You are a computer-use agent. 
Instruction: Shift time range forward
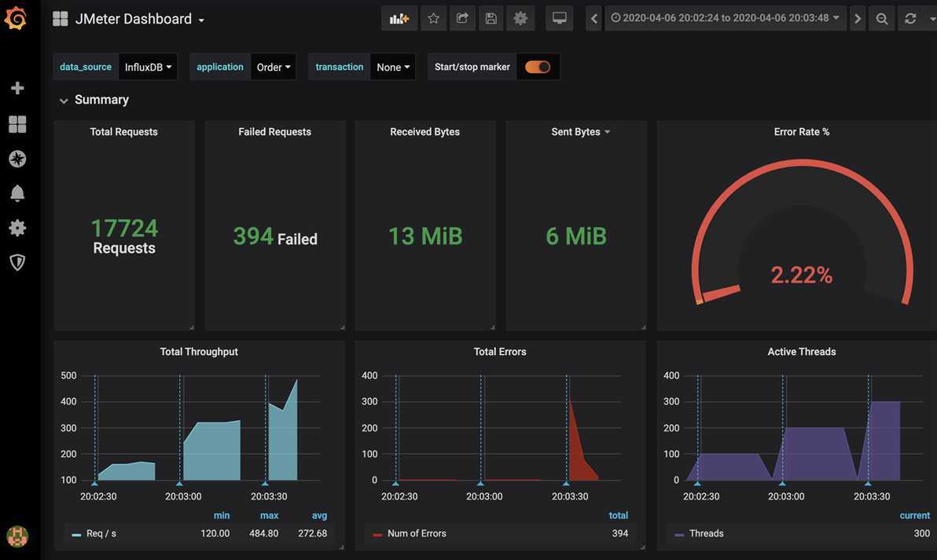[858, 19]
